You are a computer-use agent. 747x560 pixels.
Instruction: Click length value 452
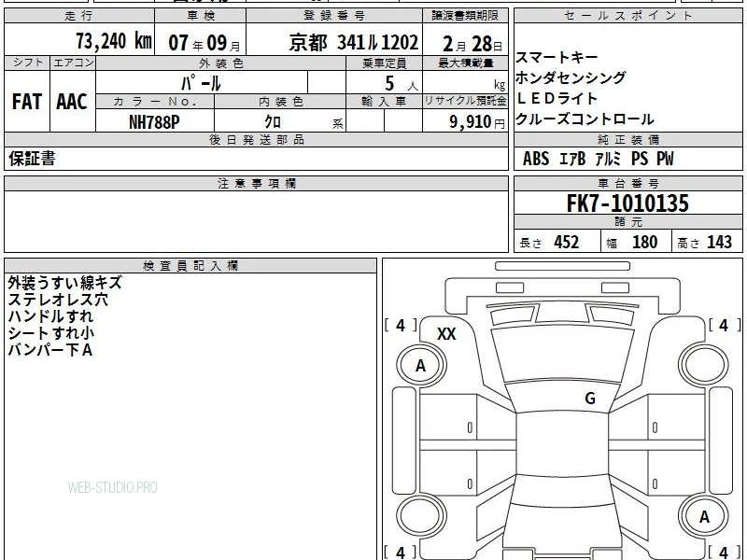pyautogui.click(x=567, y=242)
